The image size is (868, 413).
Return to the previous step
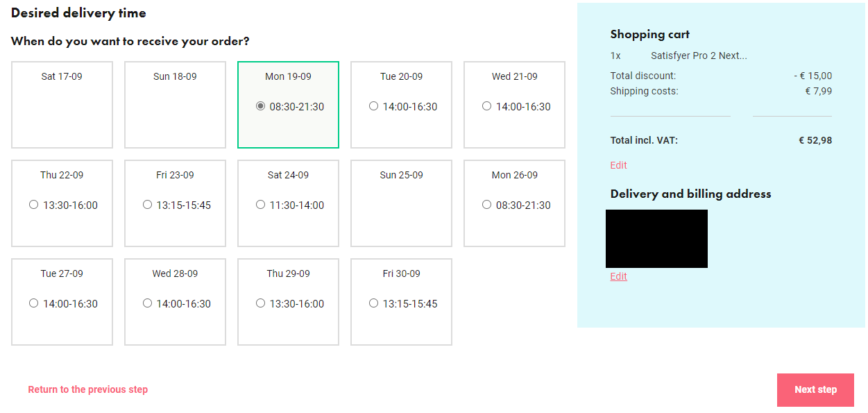[x=88, y=389]
